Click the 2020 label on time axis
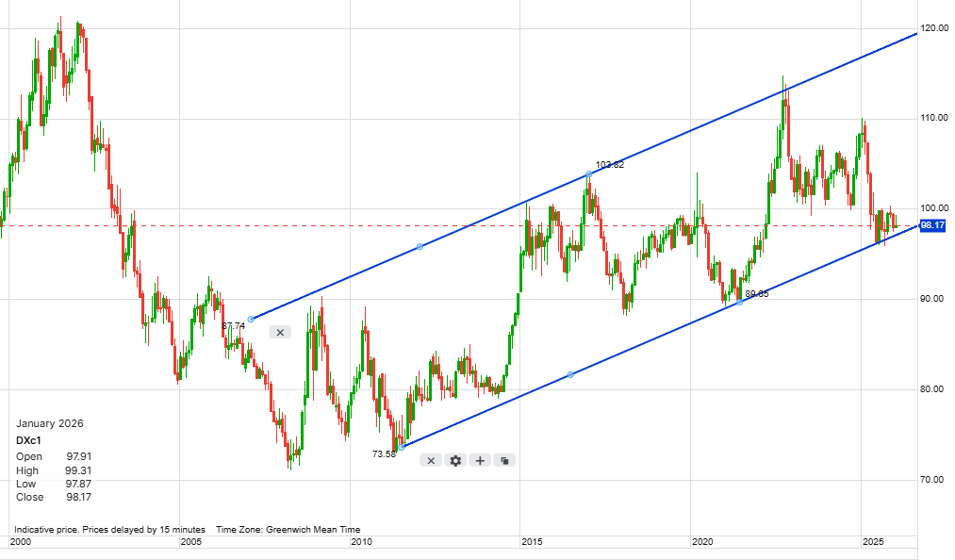The height and width of the screenshot is (560, 955). coord(702,542)
